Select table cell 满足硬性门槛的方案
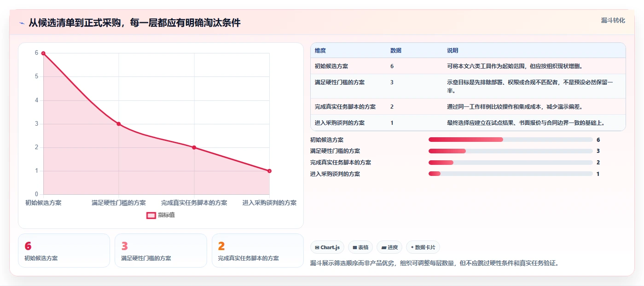The image size is (644, 286). (340, 82)
